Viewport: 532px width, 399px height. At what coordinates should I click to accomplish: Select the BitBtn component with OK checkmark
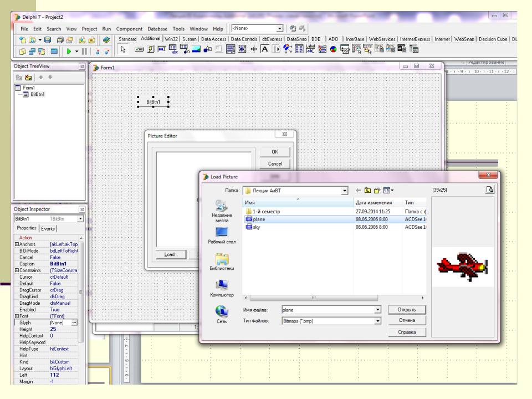[139, 49]
